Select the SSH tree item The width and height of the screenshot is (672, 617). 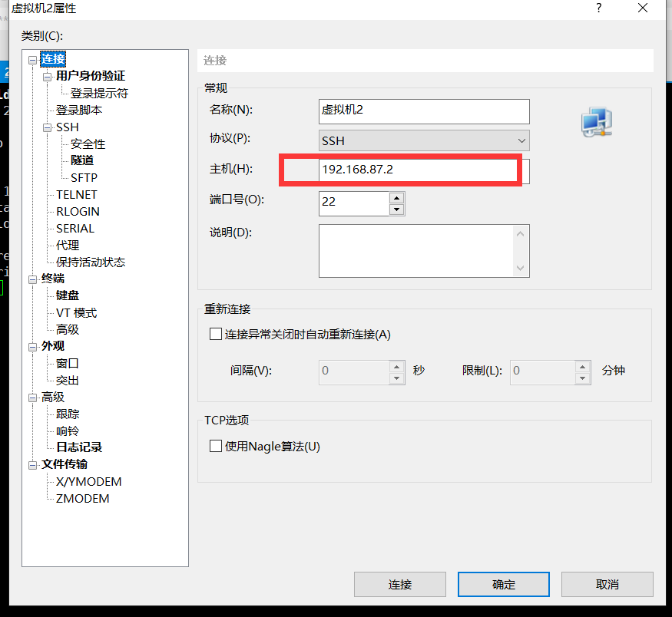(x=68, y=127)
